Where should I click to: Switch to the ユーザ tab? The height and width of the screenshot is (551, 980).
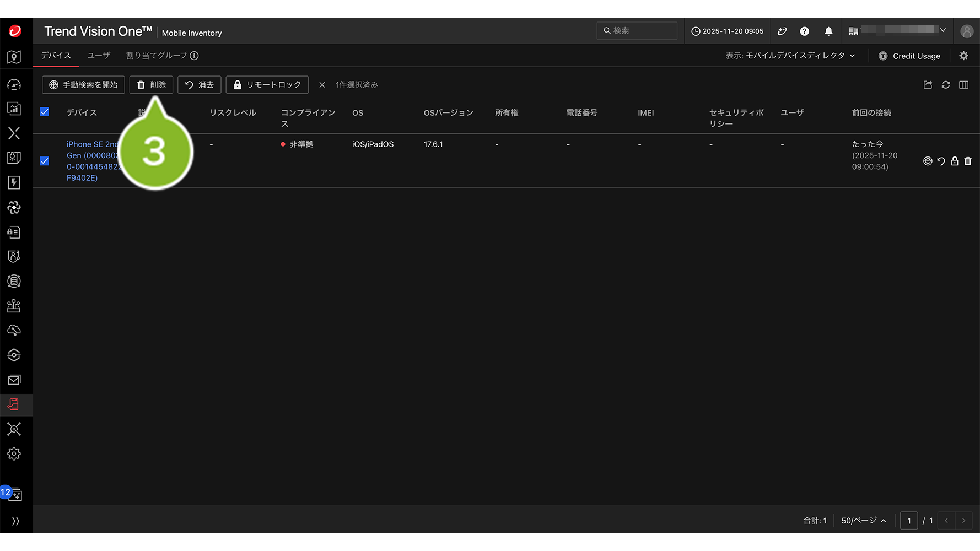click(x=99, y=56)
